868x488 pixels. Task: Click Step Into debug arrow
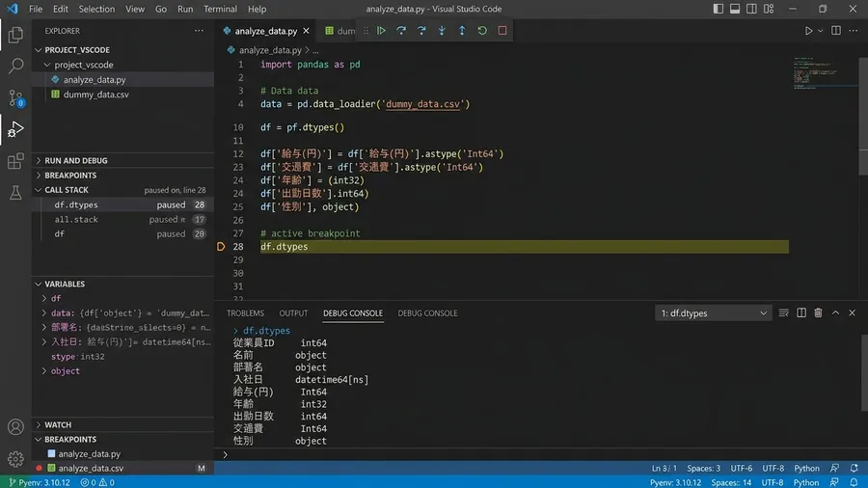[x=441, y=31]
